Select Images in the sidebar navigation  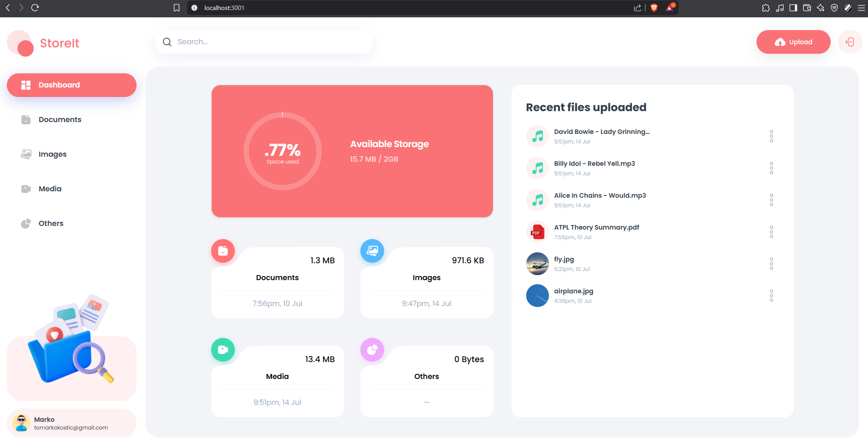point(52,154)
